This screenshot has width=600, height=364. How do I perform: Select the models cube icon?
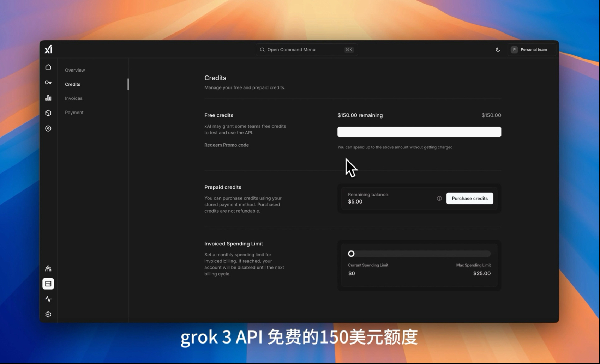click(x=48, y=113)
